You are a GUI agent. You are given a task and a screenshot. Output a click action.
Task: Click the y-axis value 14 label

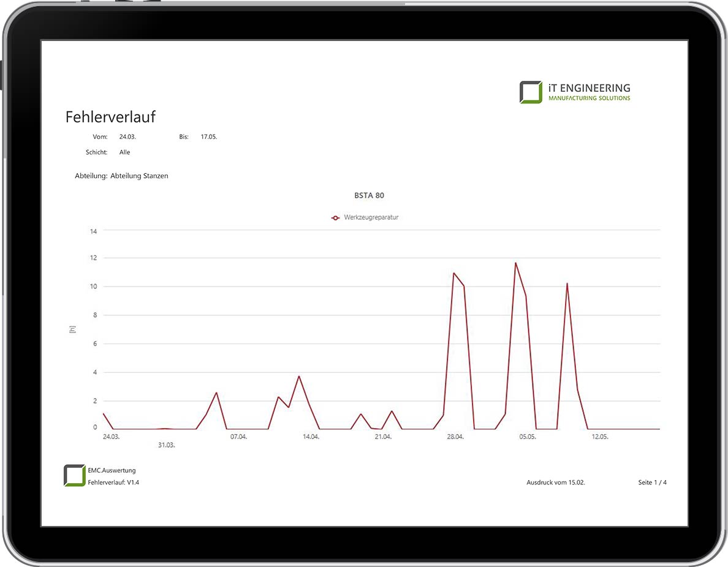[94, 231]
